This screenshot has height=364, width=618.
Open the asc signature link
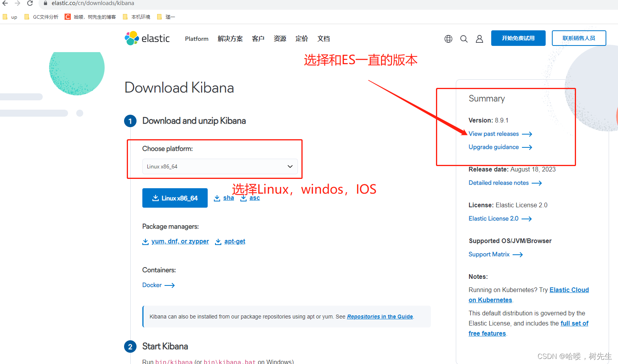point(255,198)
